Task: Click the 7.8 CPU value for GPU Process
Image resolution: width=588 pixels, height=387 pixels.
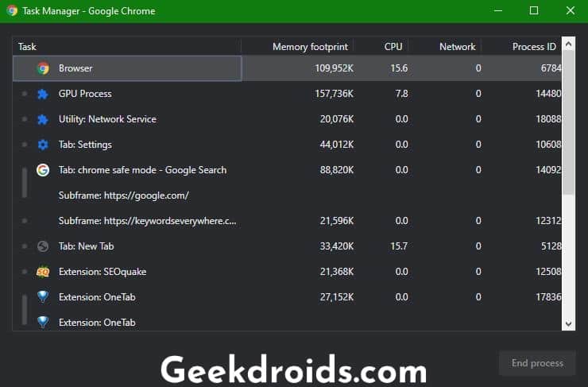Action: [401, 94]
